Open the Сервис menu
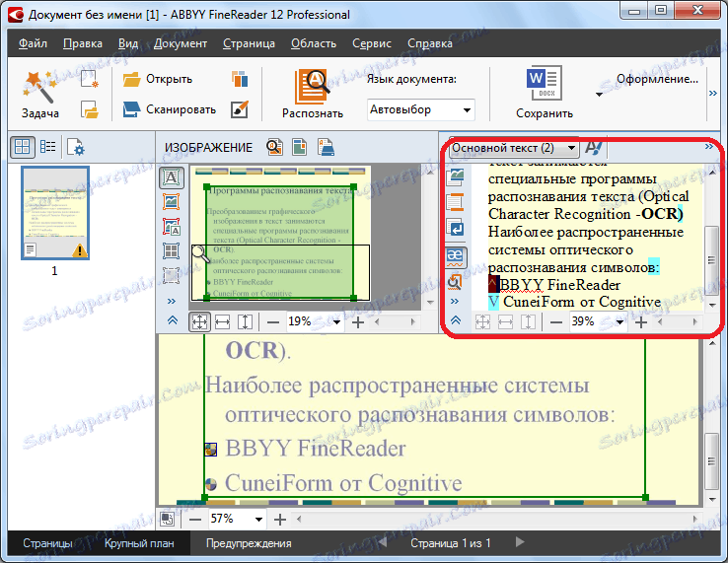Image resolution: width=728 pixels, height=563 pixels. 370,43
